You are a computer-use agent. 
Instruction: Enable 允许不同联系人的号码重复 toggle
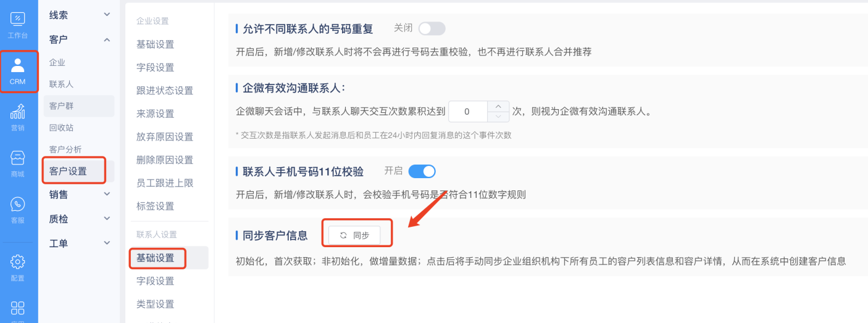(x=432, y=28)
